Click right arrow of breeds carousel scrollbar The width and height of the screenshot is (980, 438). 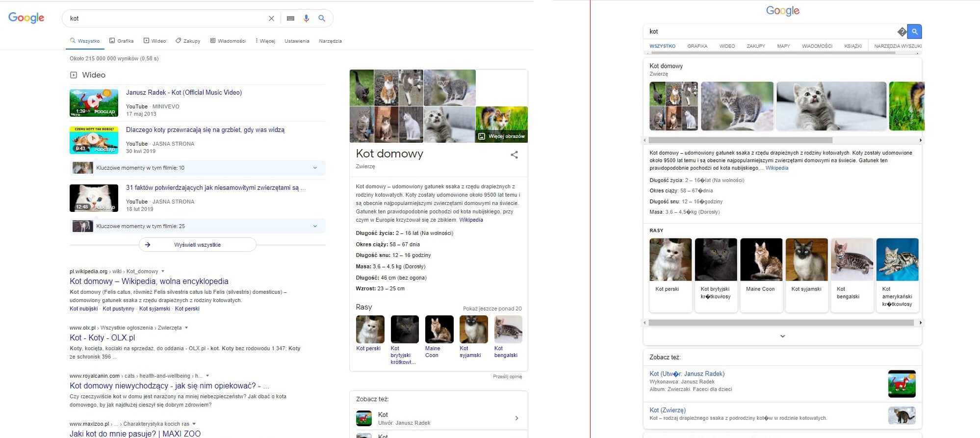tap(920, 323)
